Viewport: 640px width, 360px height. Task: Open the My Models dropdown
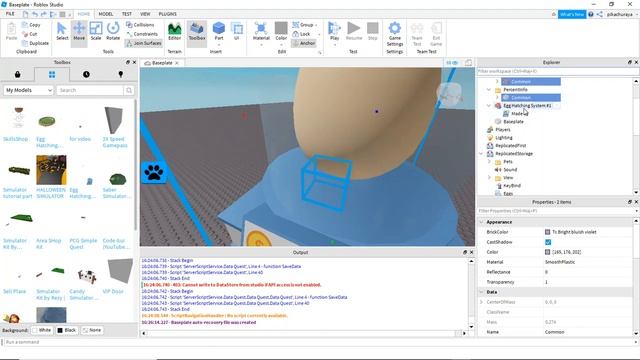[29, 90]
